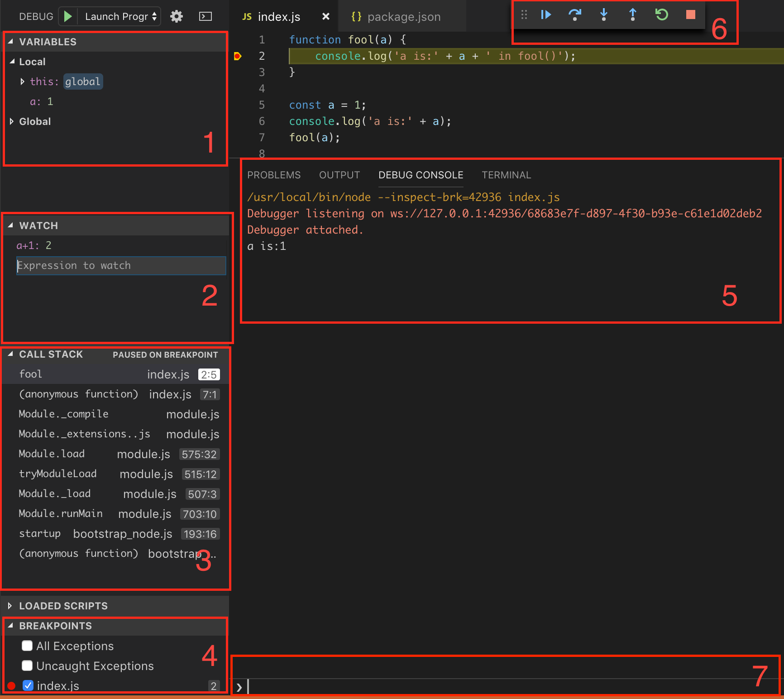Viewport: 784px width, 699px height.
Task: Switch to the Terminal panel tab
Action: (506, 175)
